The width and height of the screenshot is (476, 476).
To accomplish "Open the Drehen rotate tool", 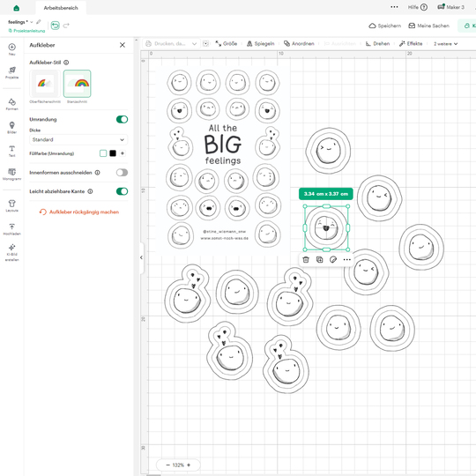I will click(x=377, y=44).
